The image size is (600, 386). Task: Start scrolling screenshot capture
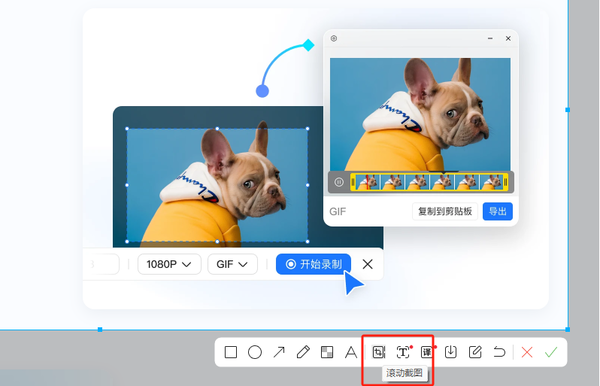(x=378, y=352)
